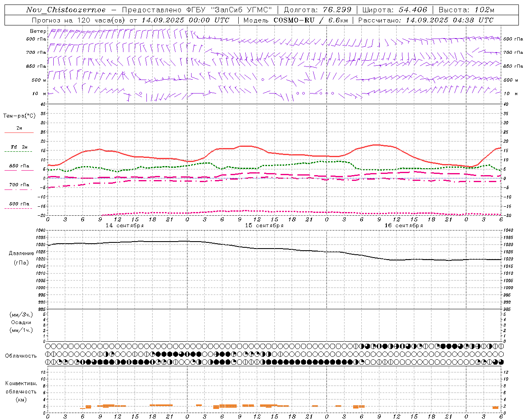525x420 pixels.
Task: Click the solid red line sample under 2м
Action: pos(19,132)
